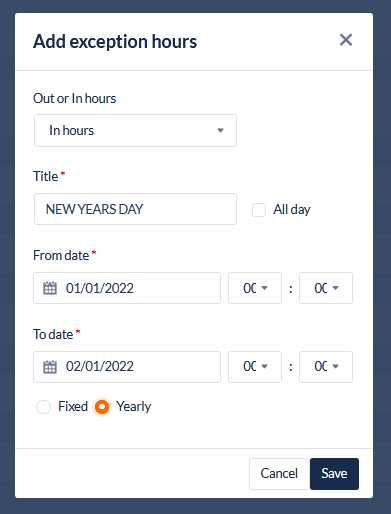Screen dimensions: 391x514
Task: Select the To date field showing 02/01/2022
Action: click(x=127, y=367)
